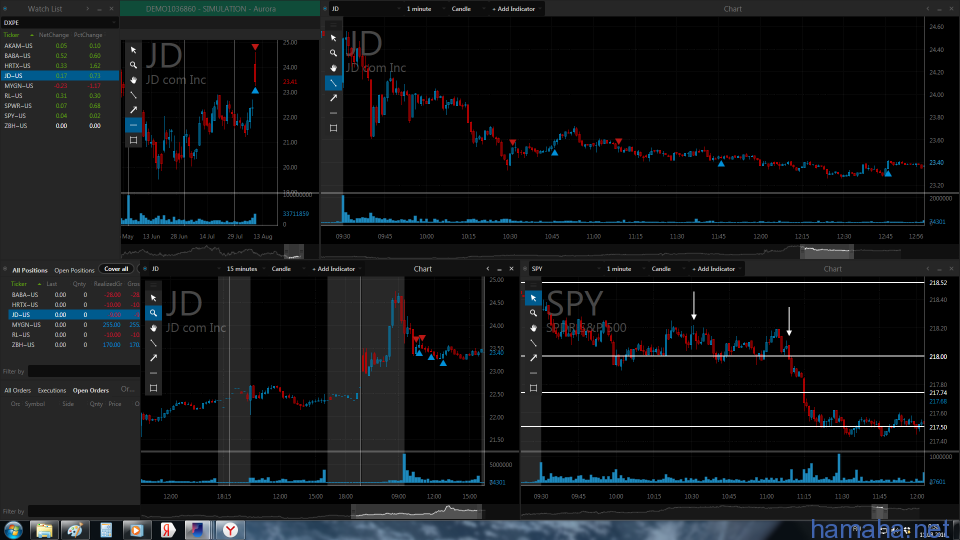Viewport: 960px width, 540px height.
Task: Select arrow tool in 15-minute JD chart
Action: coord(154,358)
